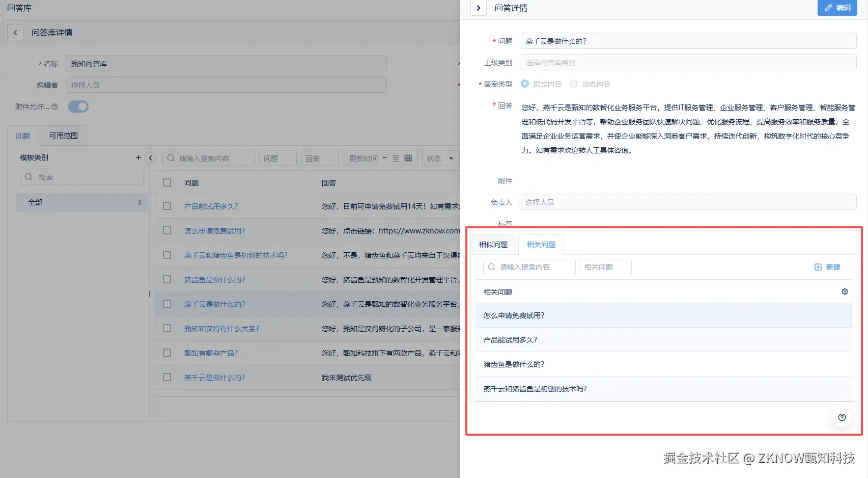Switch to the 问题 tab

(23, 136)
